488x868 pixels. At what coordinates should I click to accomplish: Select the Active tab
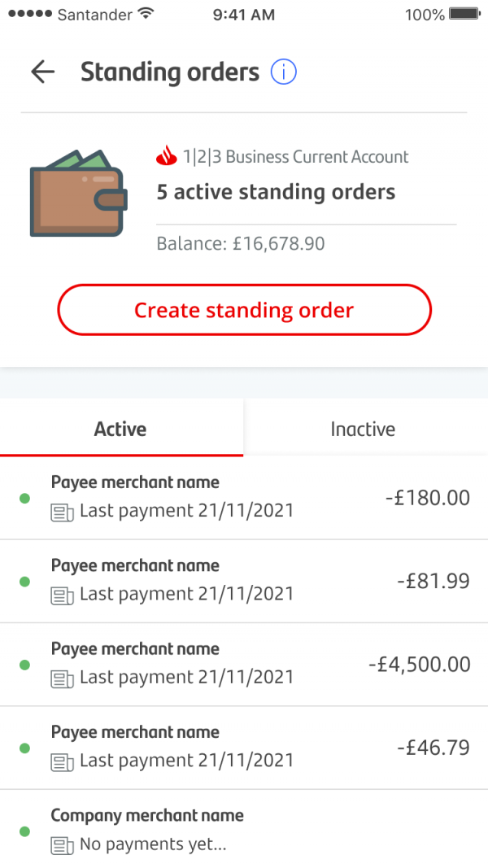click(x=120, y=429)
